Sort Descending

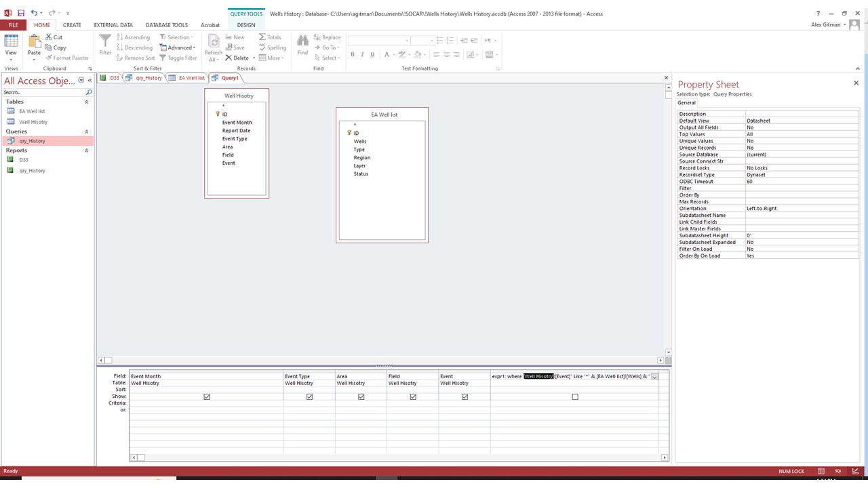134,47
